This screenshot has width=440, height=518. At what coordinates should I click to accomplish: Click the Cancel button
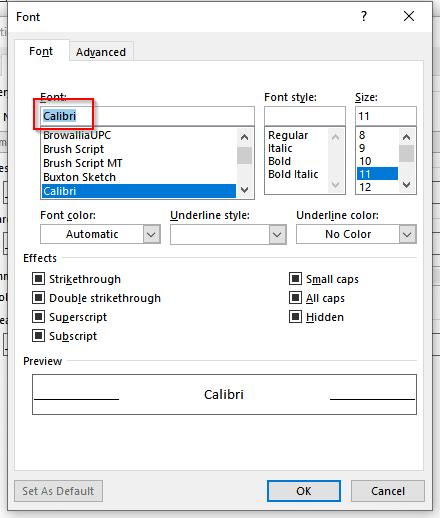388,491
